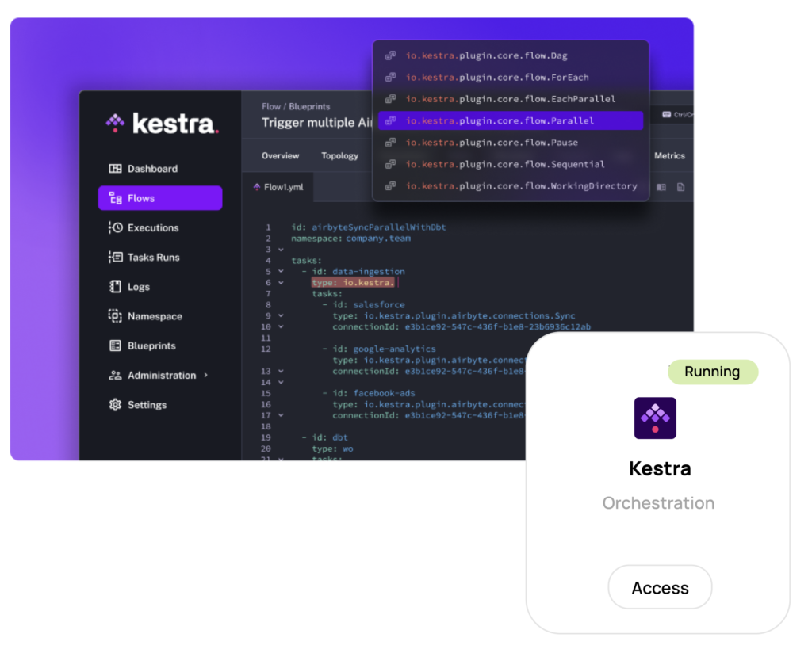The width and height of the screenshot is (812, 649).
Task: Click plugin icon beside flow.ForEach suggestion
Action: pyautogui.click(x=390, y=77)
